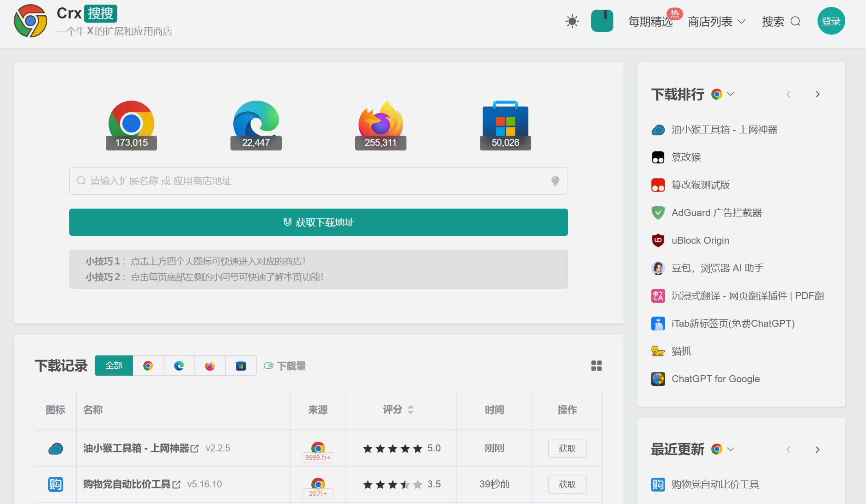Click the 篡改猴测试版 red icon

click(658, 185)
